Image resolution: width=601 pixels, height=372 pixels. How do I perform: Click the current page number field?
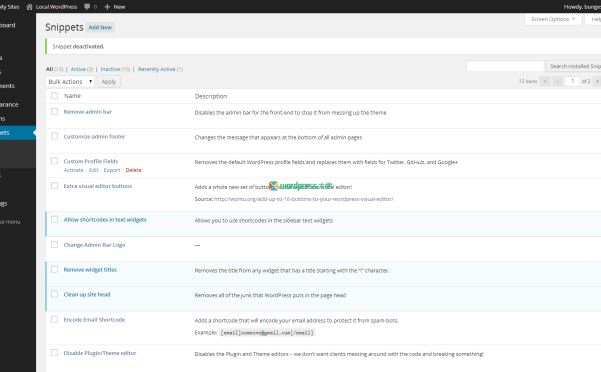pyautogui.click(x=572, y=81)
